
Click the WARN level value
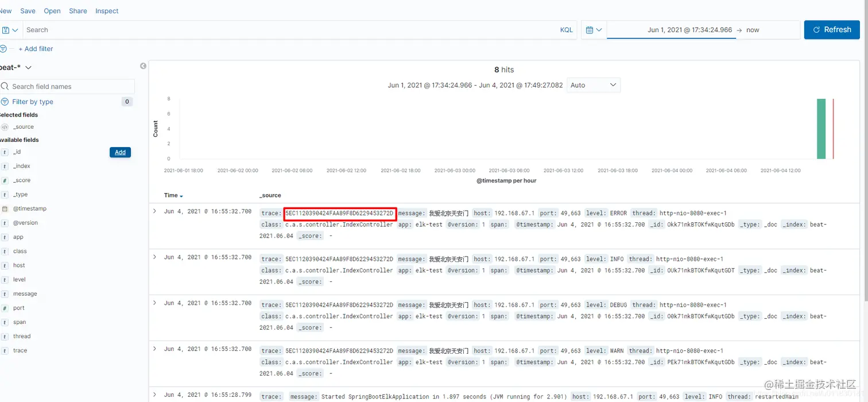coord(617,351)
